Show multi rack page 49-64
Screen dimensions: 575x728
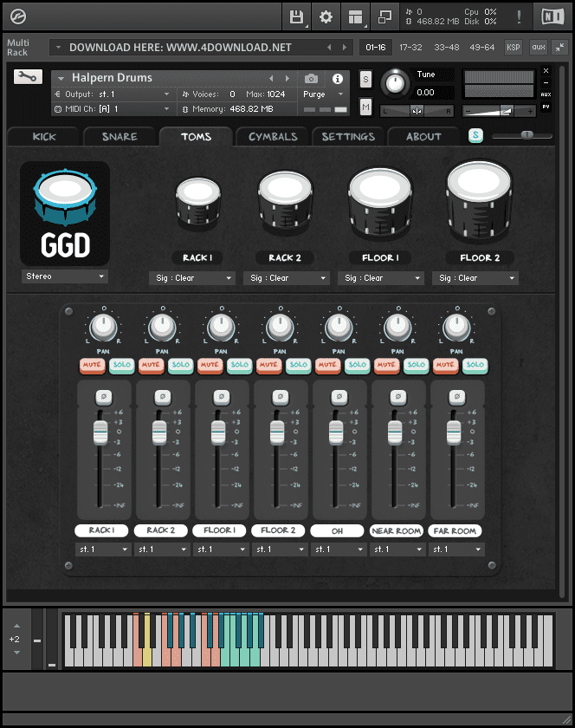[482, 48]
